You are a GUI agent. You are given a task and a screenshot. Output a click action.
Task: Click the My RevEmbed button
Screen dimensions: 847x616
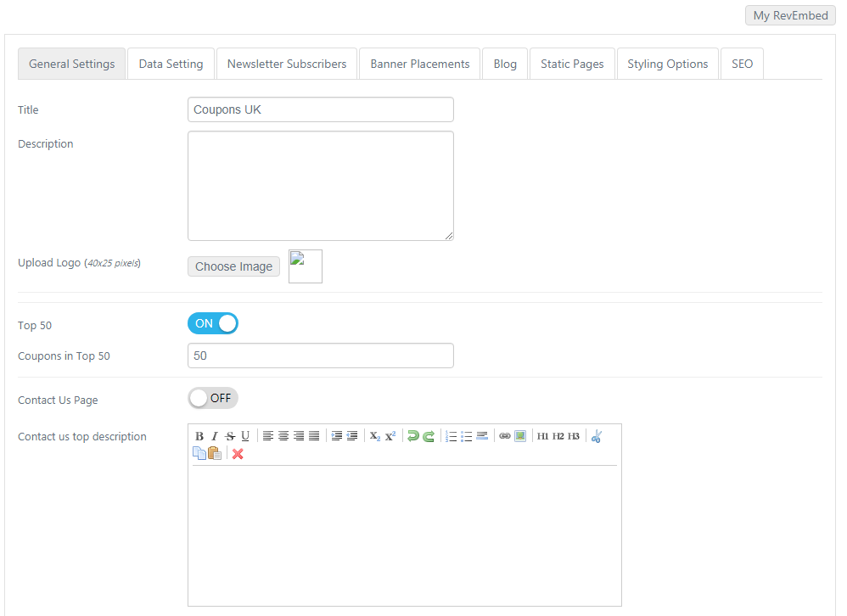[790, 15]
